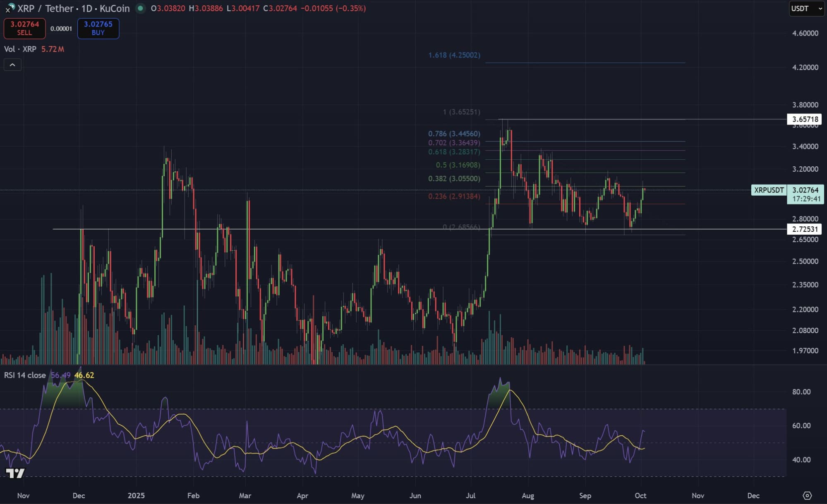
Task: Click the XRPUSDT current price tag
Action: click(x=769, y=190)
